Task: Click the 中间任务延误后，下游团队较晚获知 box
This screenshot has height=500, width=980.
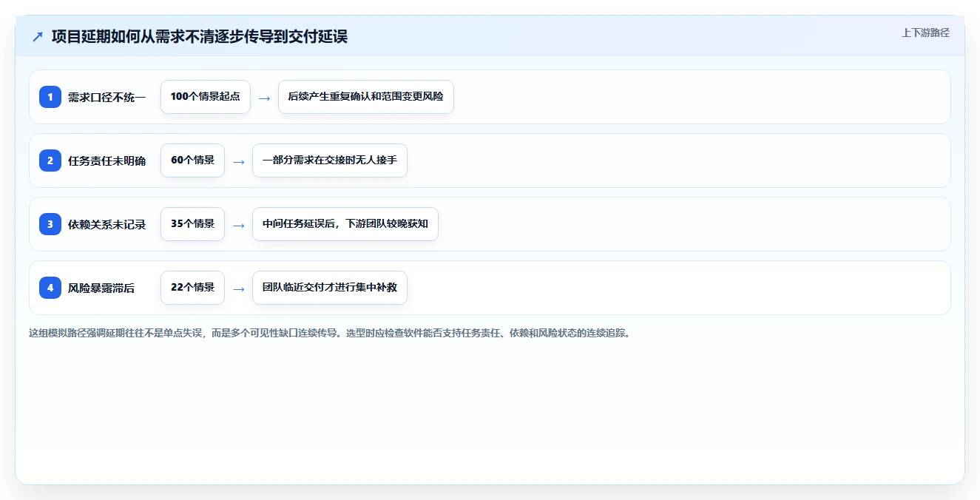Action: [x=345, y=224]
